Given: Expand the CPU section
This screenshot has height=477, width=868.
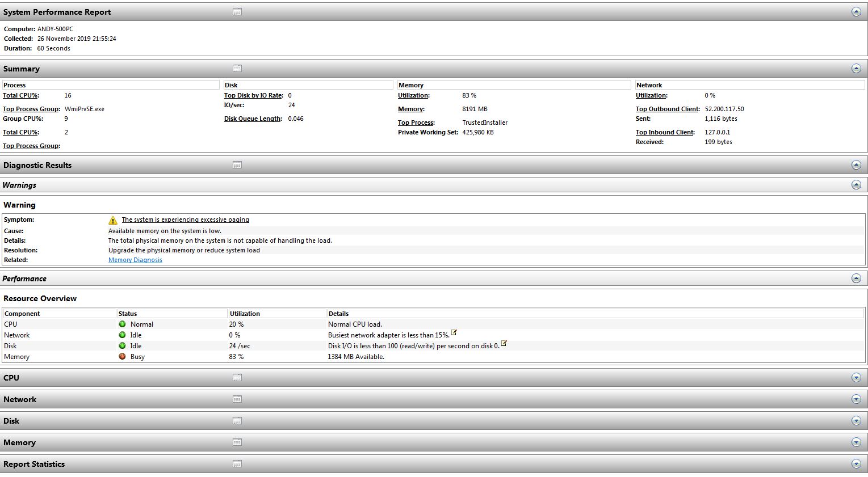Looking at the screenshot, I should coord(856,378).
